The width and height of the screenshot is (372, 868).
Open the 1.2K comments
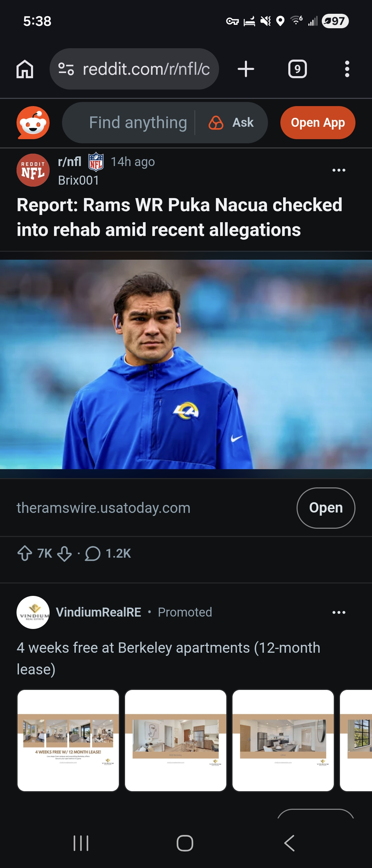tap(108, 554)
